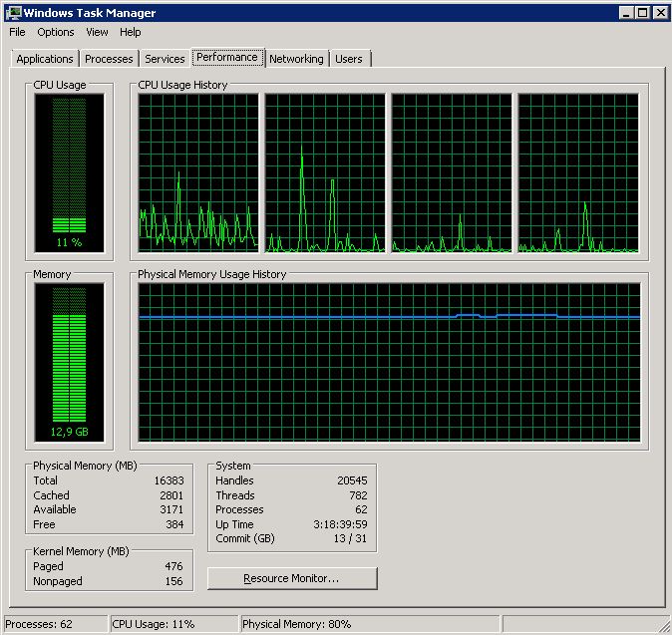Viewport: 672px width, 635px height.
Task: Select the Performance tab
Action: (x=227, y=58)
